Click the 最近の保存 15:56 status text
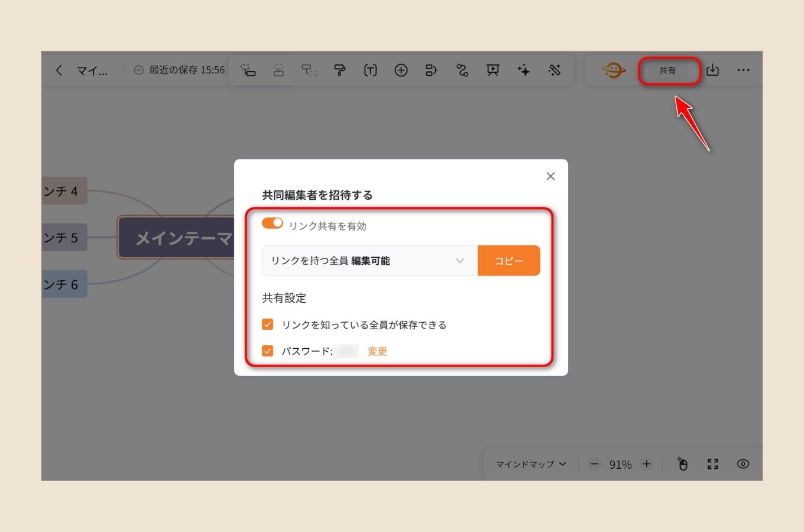 click(x=187, y=70)
